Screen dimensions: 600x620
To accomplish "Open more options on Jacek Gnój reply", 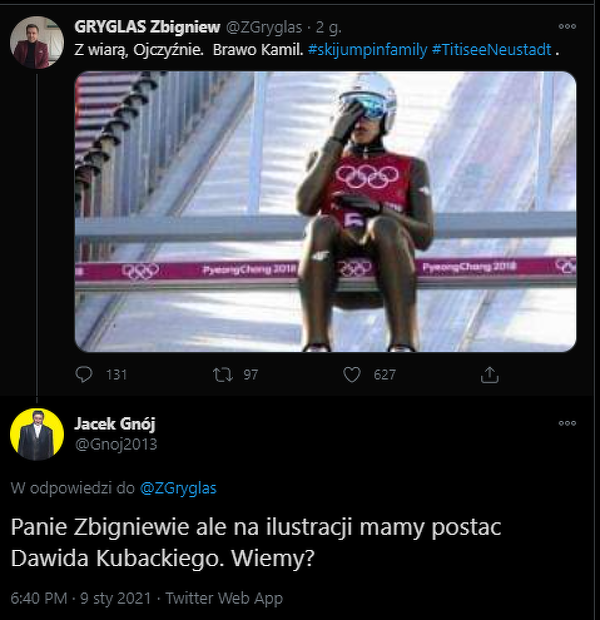I will point(567,424).
